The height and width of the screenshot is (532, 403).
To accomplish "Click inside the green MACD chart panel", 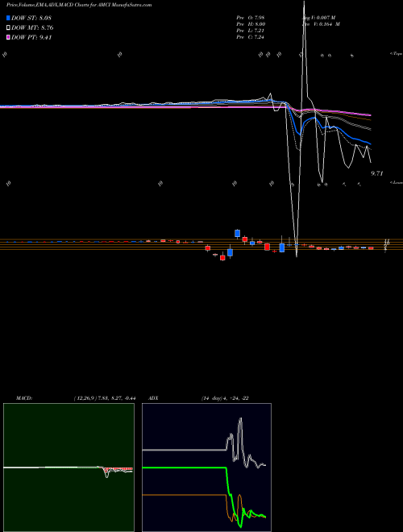I will [x=69, y=468].
